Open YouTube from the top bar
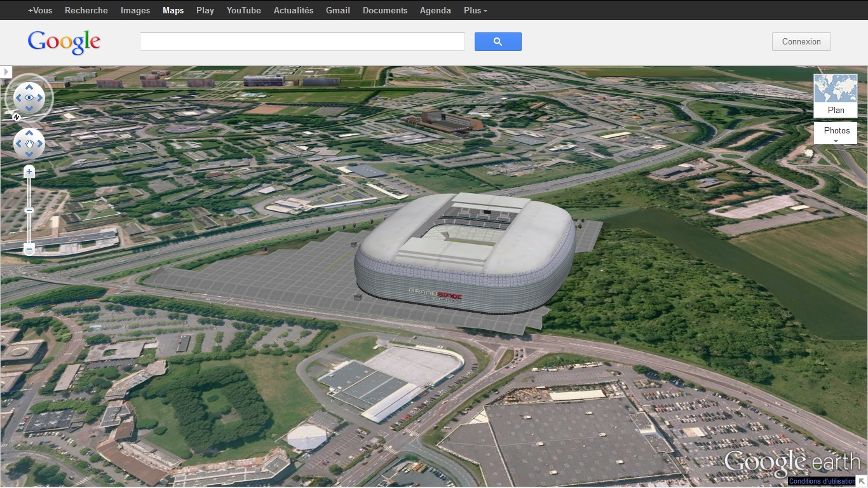This screenshot has height=488, width=868. click(243, 10)
